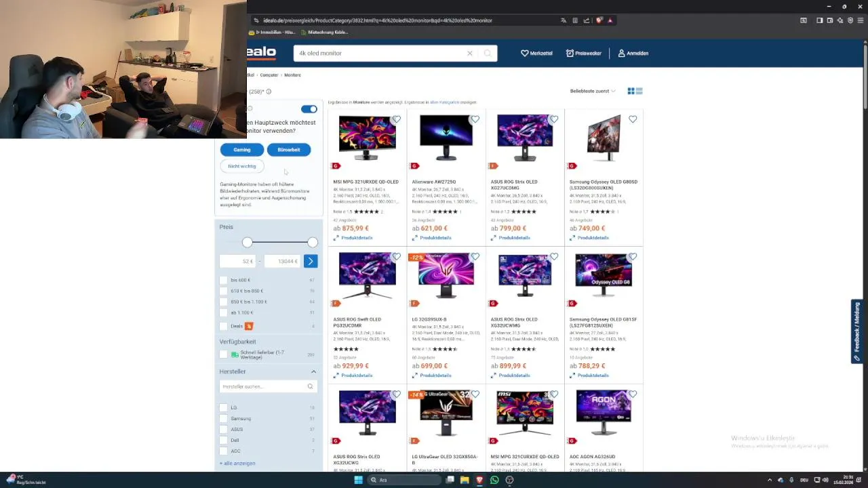Open the browser hamburger menu
This screenshot has width=868, height=488.
tap(861, 20)
